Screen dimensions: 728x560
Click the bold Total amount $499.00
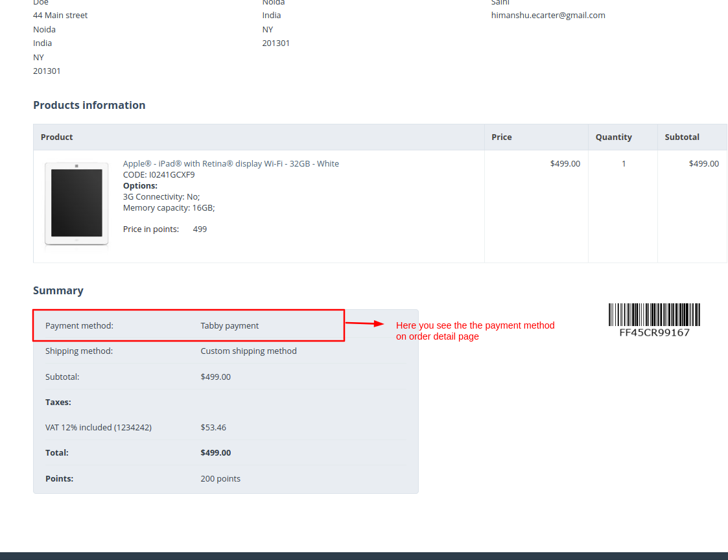click(x=215, y=453)
